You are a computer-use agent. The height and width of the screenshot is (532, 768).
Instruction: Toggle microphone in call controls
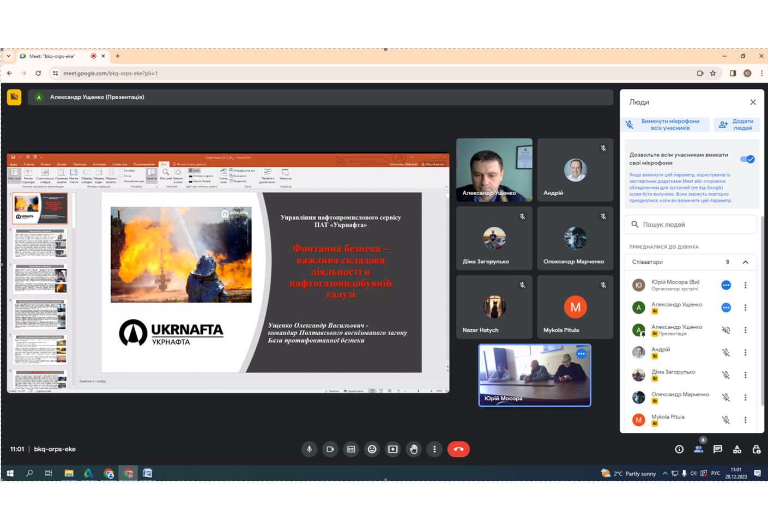tap(309, 449)
